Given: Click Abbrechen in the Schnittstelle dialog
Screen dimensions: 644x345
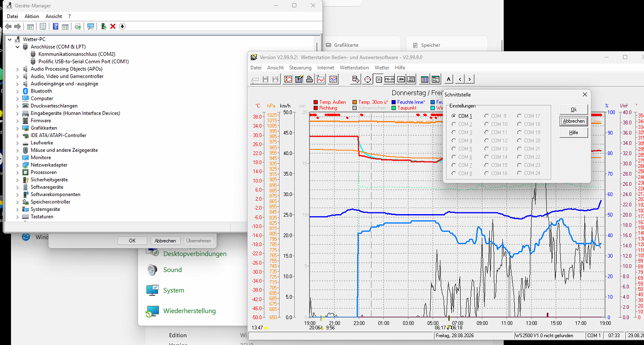Looking at the screenshot, I should 574,121.
